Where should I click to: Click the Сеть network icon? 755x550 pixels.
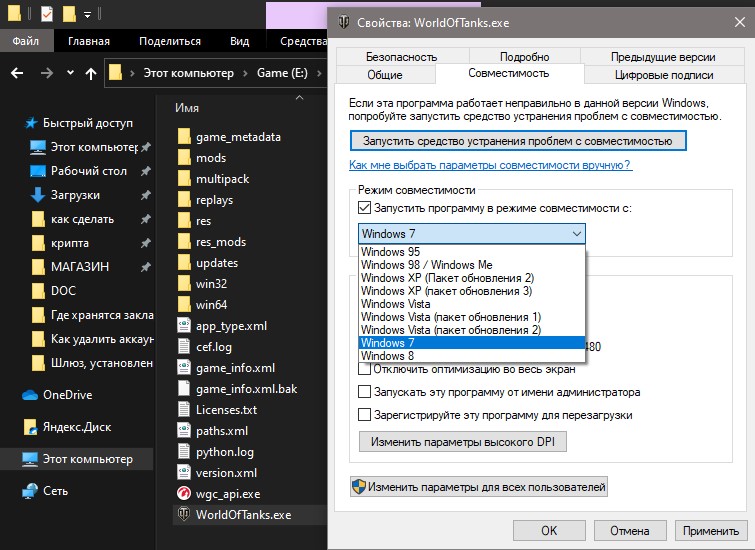coord(30,491)
